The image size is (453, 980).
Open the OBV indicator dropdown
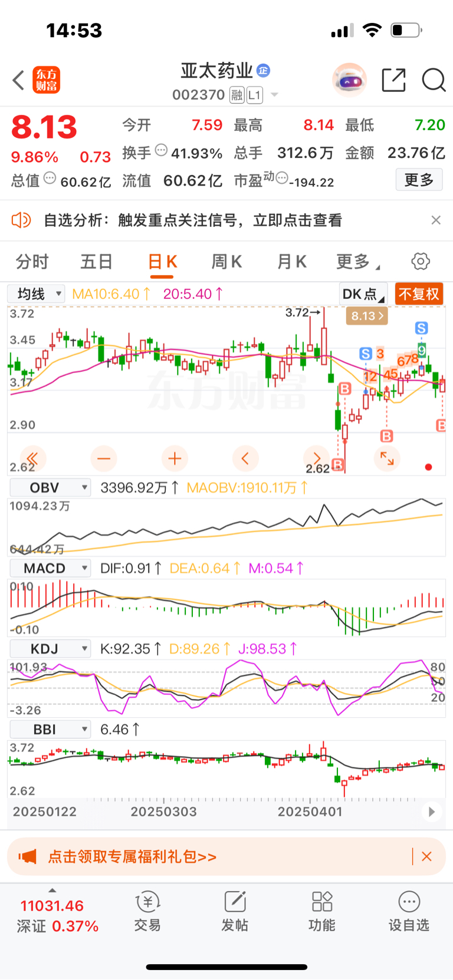pyautogui.click(x=50, y=487)
